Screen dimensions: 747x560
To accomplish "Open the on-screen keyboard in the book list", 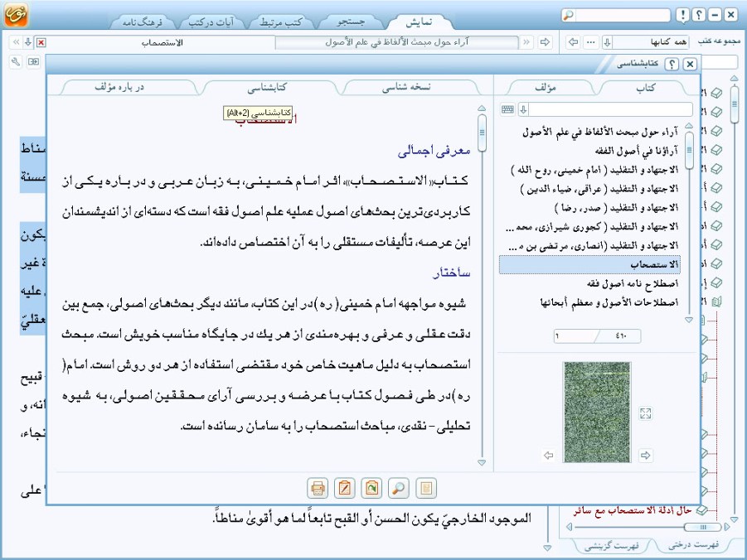I will pos(507,109).
